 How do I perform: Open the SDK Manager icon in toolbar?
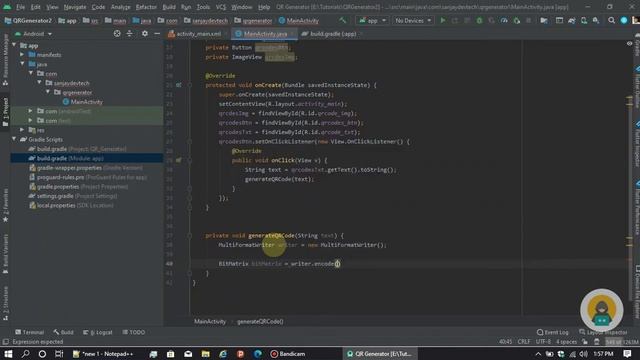596,20
